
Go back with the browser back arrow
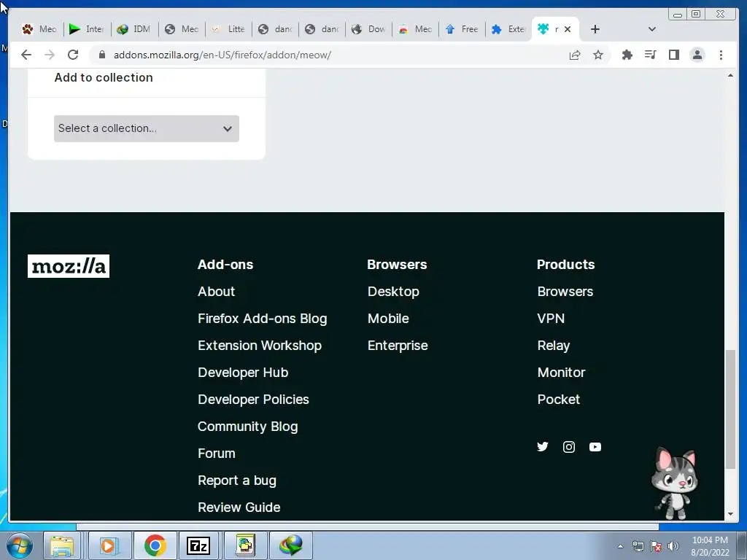click(26, 55)
